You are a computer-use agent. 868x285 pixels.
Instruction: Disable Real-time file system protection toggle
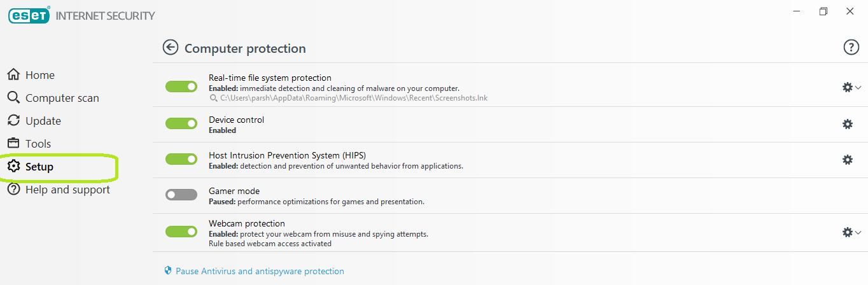click(x=181, y=87)
